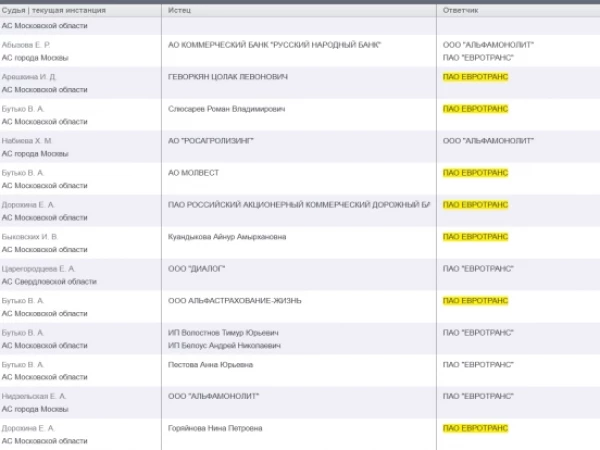The height and width of the screenshot is (450, 600).
Task: Select plaintiff "Куандыкова Айнур Амырхановна"
Action: [x=227, y=237]
